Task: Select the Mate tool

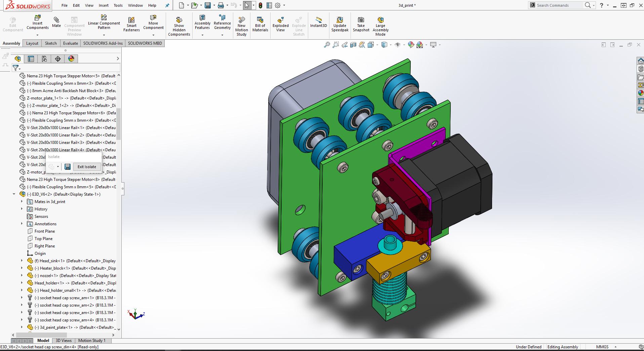Action: pyautogui.click(x=56, y=22)
